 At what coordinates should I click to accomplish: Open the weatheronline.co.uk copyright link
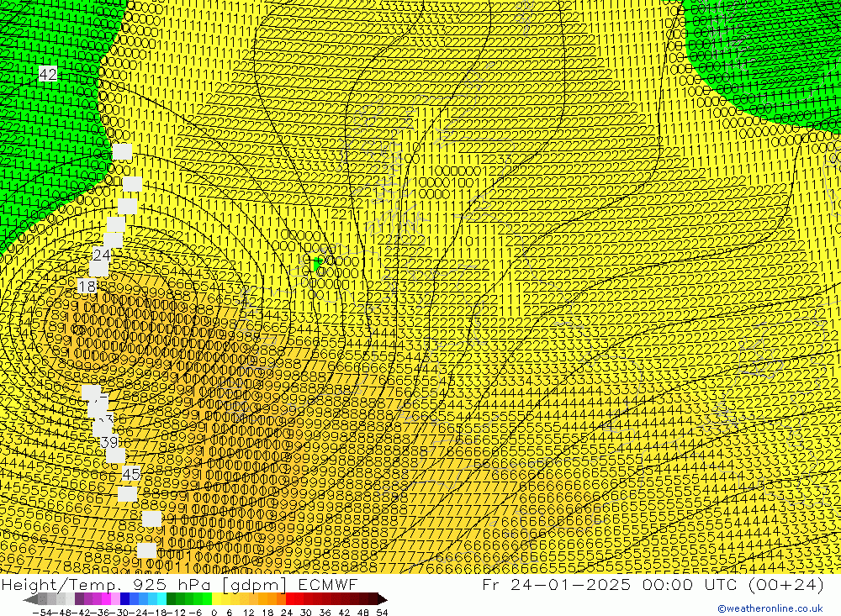click(x=770, y=608)
